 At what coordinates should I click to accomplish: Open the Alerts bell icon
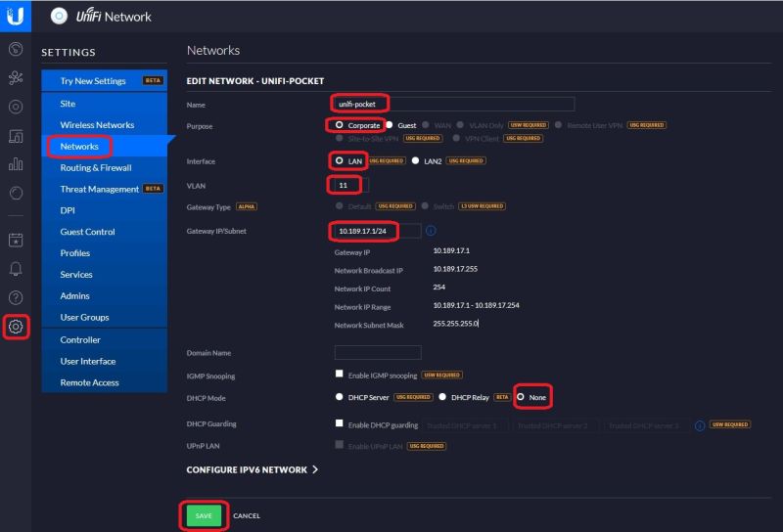(16, 269)
